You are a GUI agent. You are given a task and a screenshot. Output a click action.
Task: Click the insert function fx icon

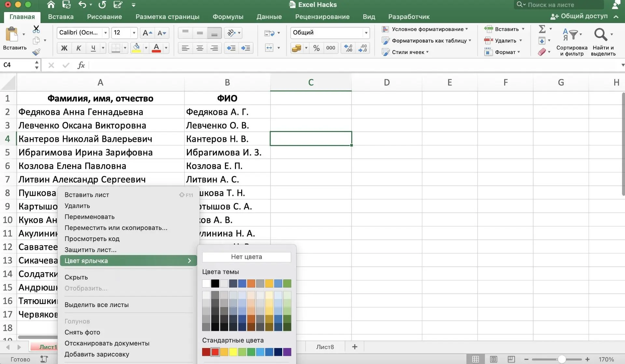(x=81, y=65)
